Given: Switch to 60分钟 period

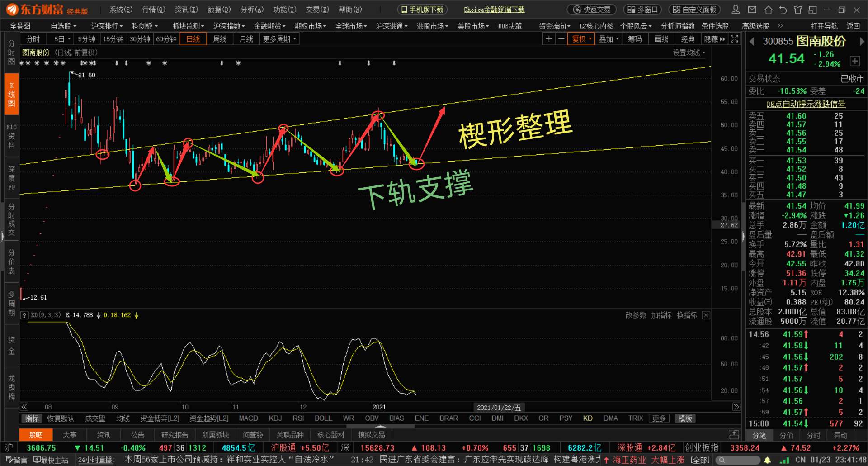Looking at the screenshot, I should (x=166, y=39).
